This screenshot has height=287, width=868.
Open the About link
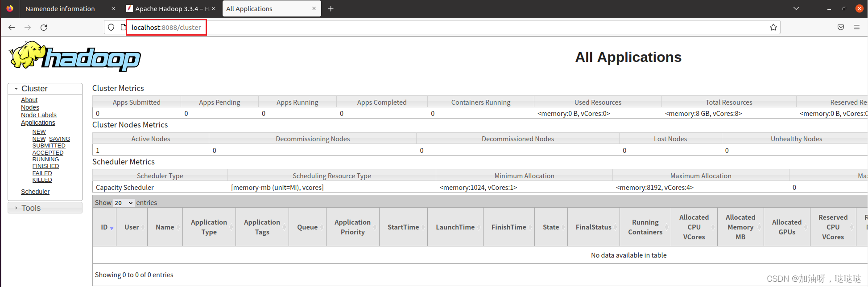tap(29, 100)
